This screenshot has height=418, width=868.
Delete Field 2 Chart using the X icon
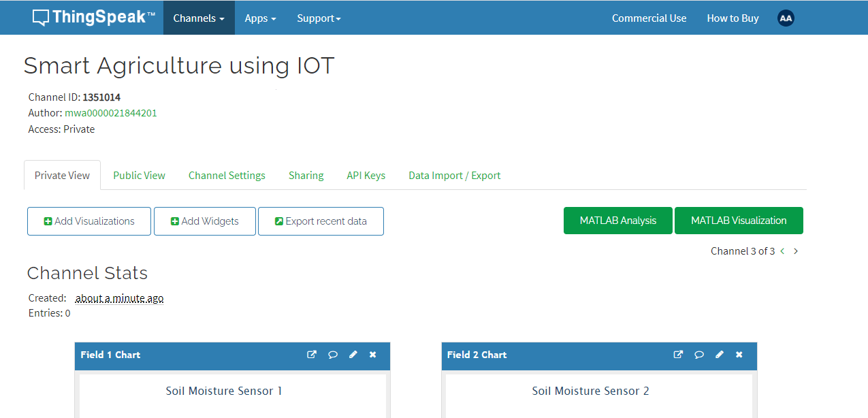pyautogui.click(x=739, y=354)
